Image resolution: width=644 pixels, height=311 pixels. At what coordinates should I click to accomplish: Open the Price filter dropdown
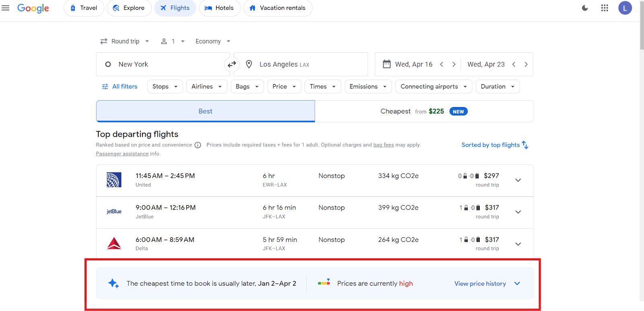click(x=284, y=87)
